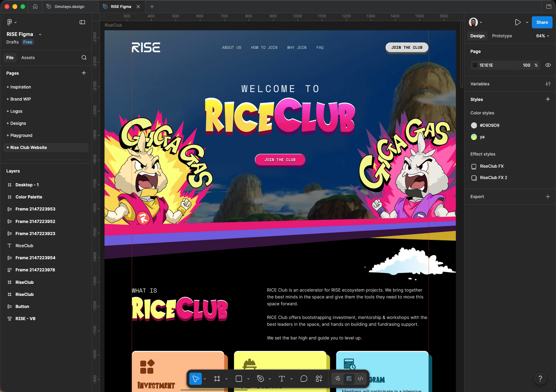Add an export setting with plus icon
Viewport: 556px width, 392px height.
click(x=548, y=197)
